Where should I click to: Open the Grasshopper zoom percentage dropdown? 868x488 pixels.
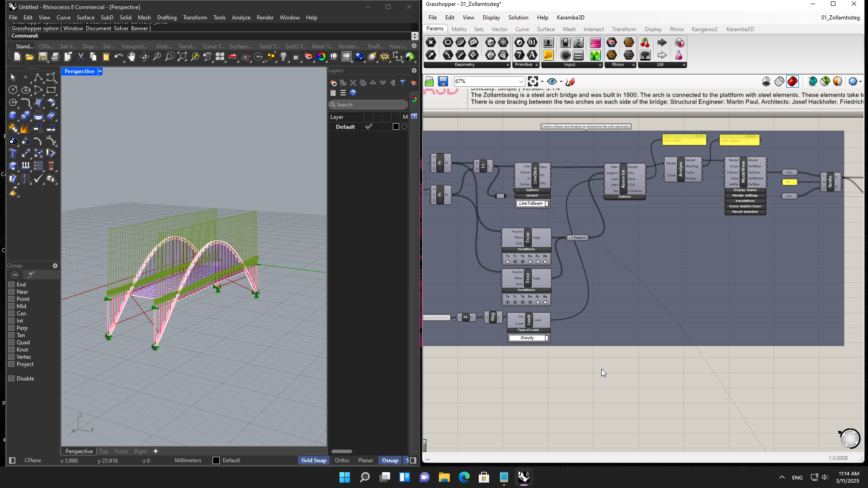tap(521, 81)
